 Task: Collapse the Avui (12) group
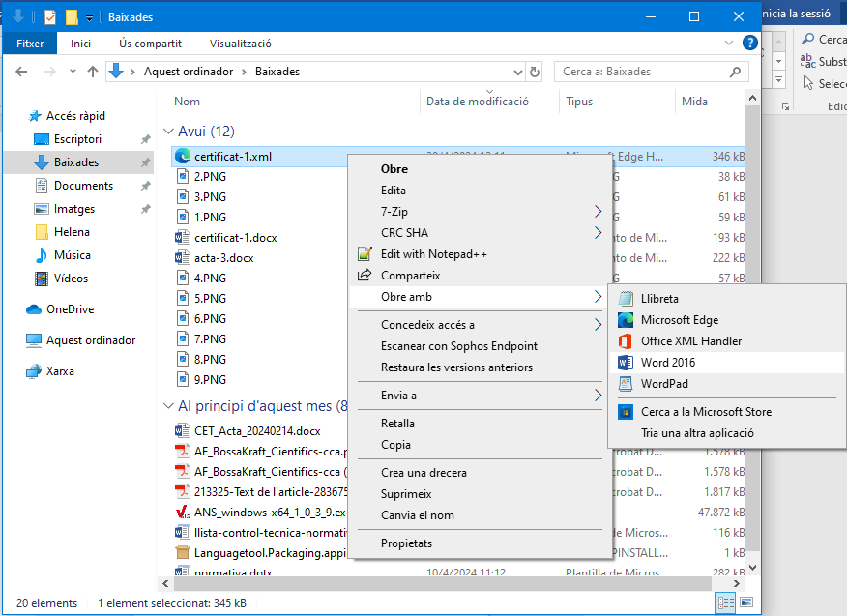click(x=168, y=132)
